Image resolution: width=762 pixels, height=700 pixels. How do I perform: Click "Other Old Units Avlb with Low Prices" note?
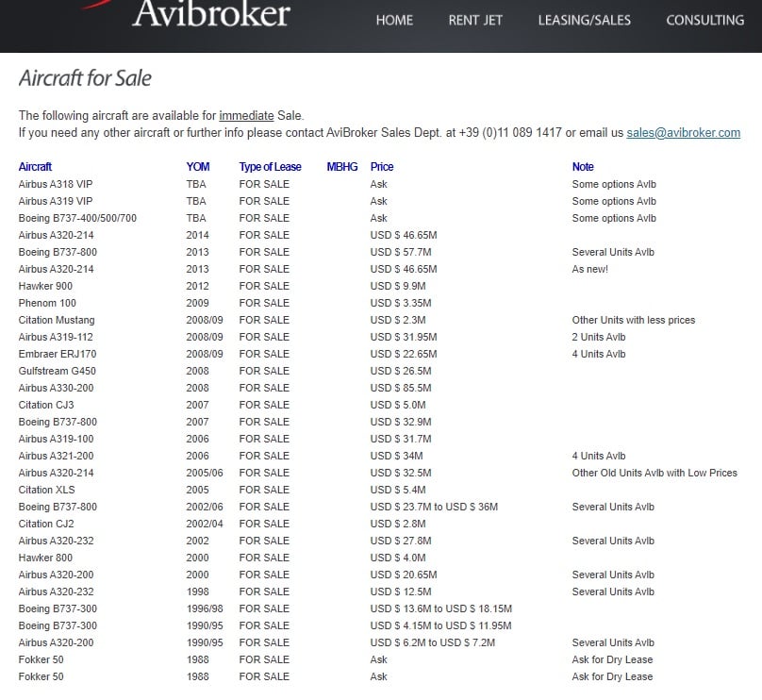click(x=654, y=473)
